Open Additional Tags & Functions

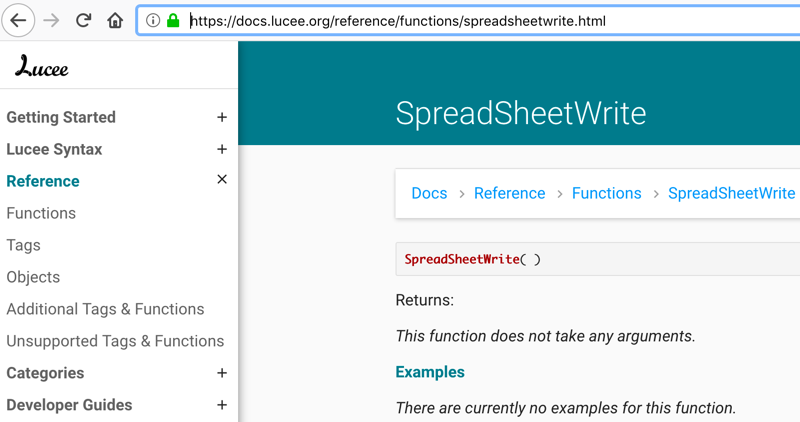tap(105, 309)
